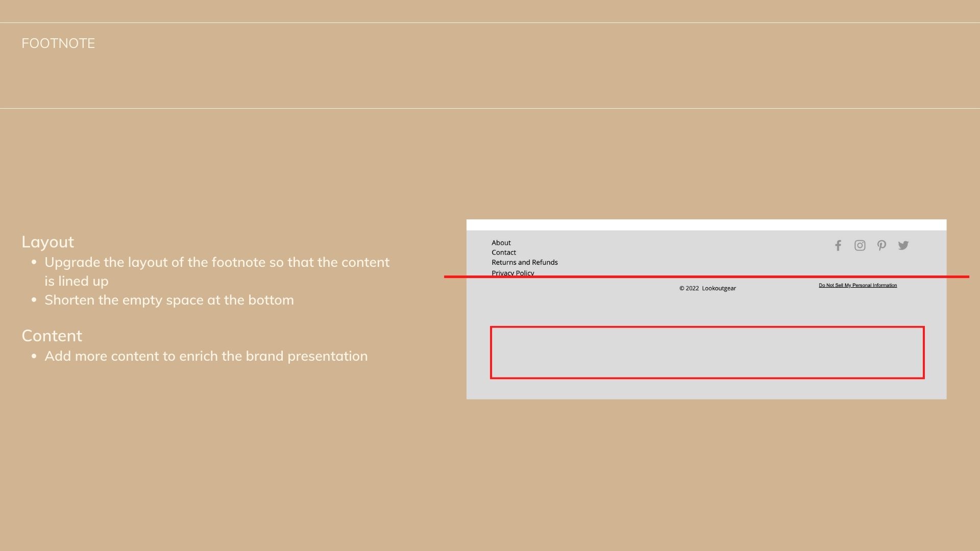980x551 pixels.
Task: Click Do Not Sell My Personal Information
Action: [857, 285]
